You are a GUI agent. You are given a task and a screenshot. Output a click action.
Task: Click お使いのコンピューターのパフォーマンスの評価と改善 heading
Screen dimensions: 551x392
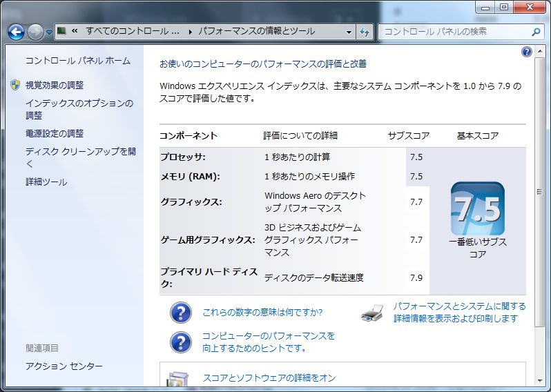click(263, 64)
